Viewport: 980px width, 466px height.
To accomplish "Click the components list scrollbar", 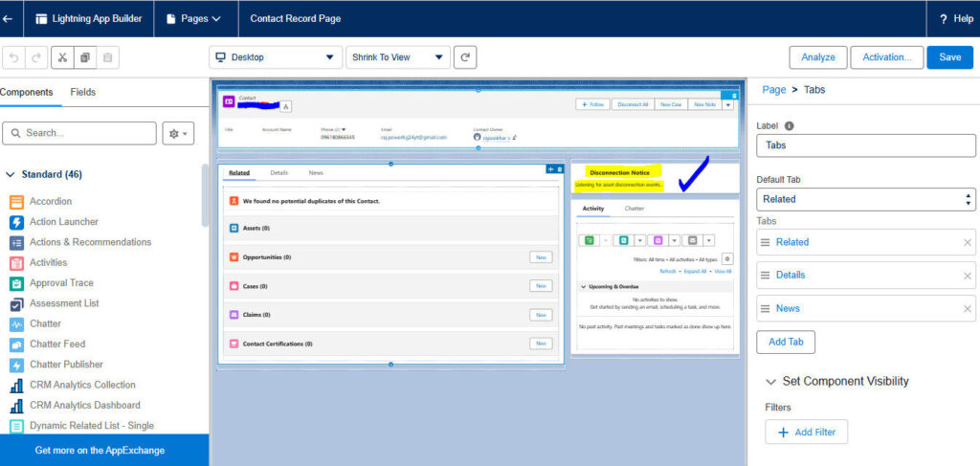I will [x=205, y=196].
